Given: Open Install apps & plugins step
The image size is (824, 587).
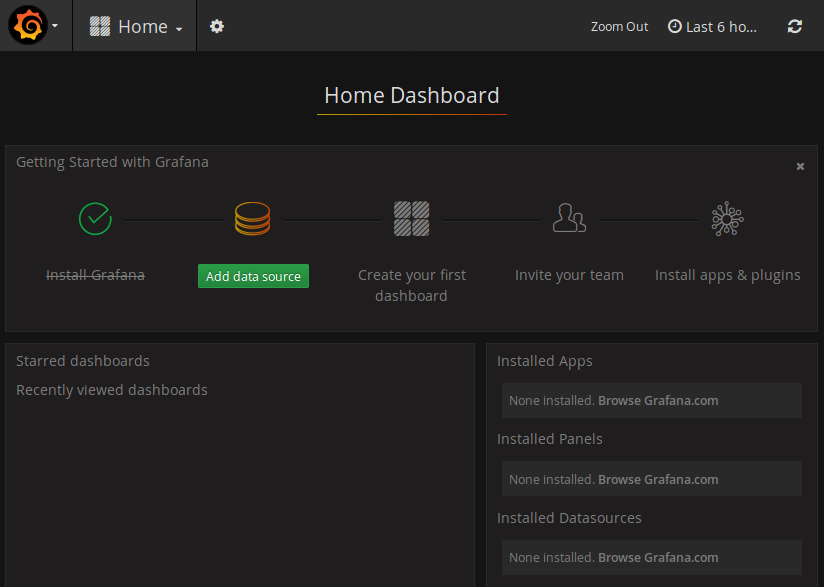Looking at the screenshot, I should click(727, 275).
